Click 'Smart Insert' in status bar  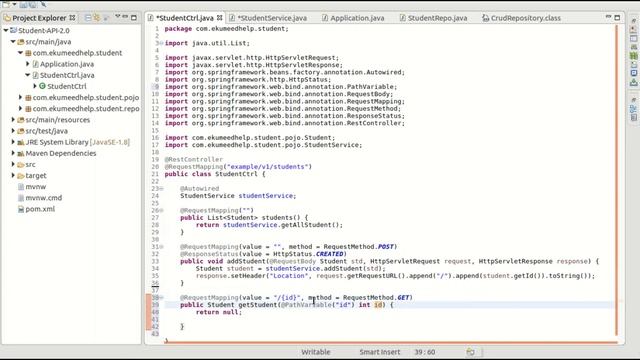pos(380,352)
